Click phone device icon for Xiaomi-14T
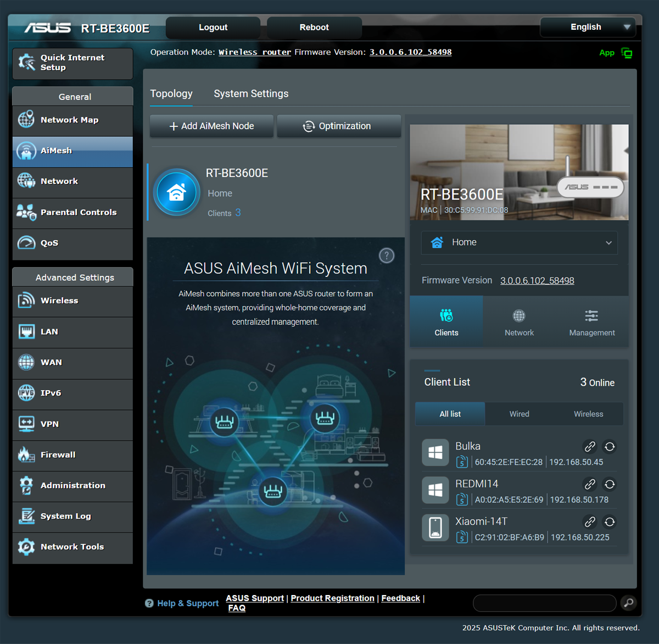This screenshot has width=659, height=644. pos(435,528)
